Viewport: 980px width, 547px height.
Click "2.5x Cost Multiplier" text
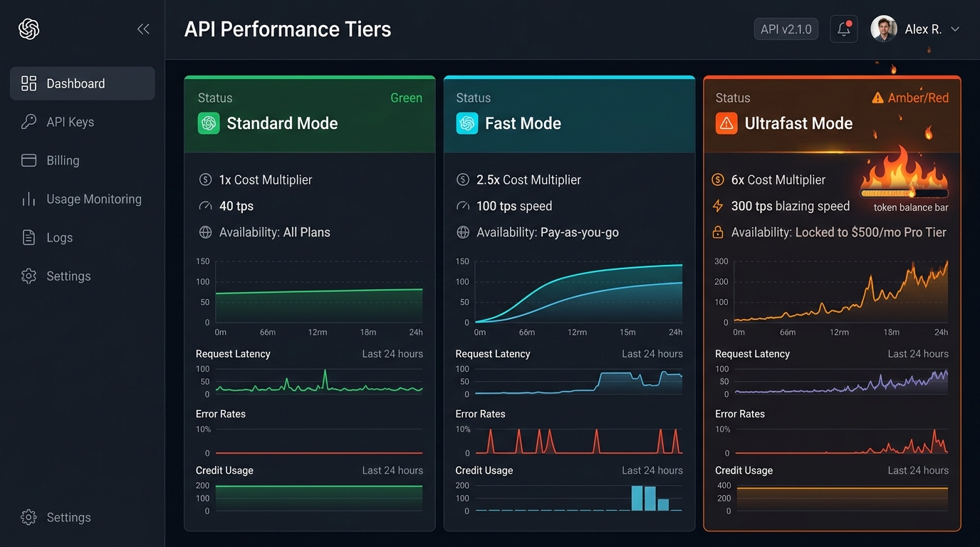coord(528,180)
